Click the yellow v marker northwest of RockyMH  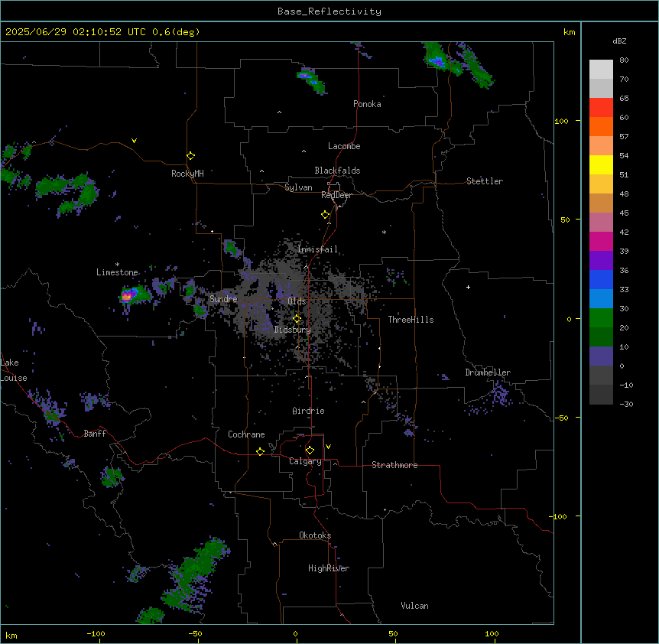(134, 141)
